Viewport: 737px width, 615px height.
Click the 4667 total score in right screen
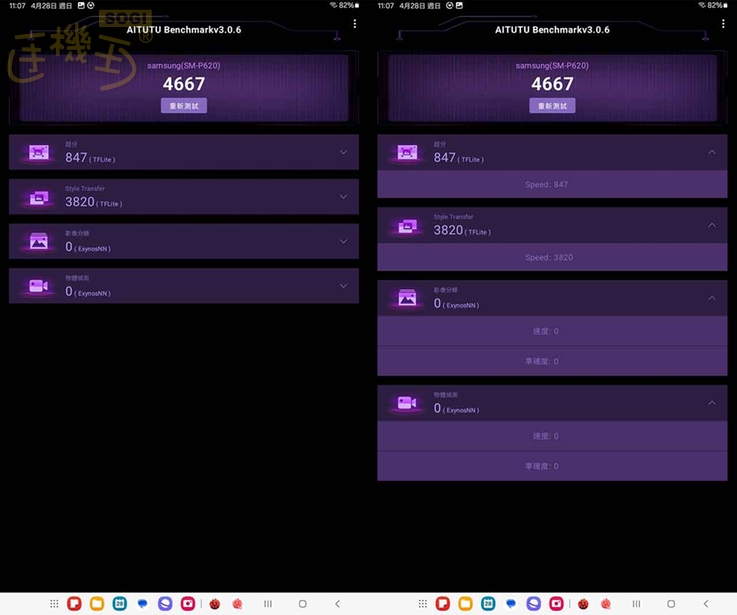click(552, 84)
